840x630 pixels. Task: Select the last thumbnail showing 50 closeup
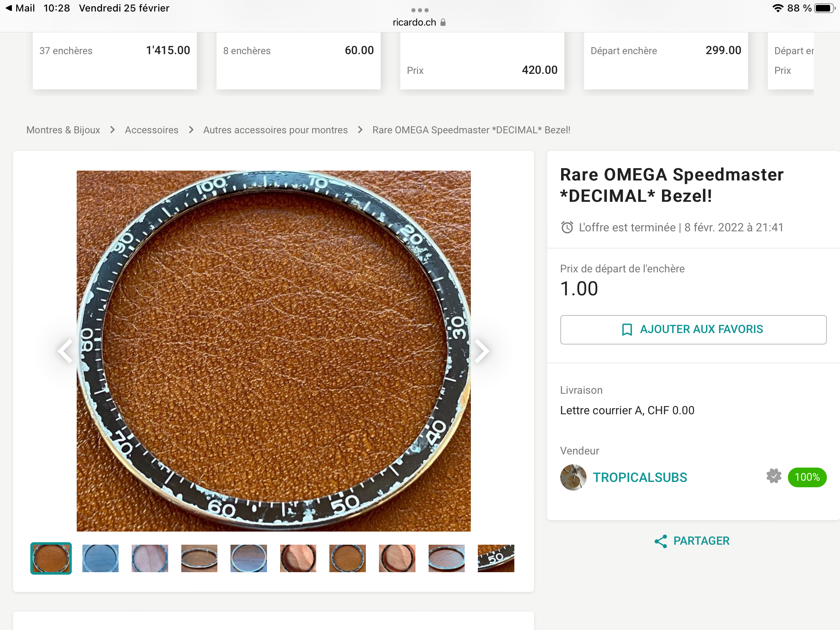(496, 558)
